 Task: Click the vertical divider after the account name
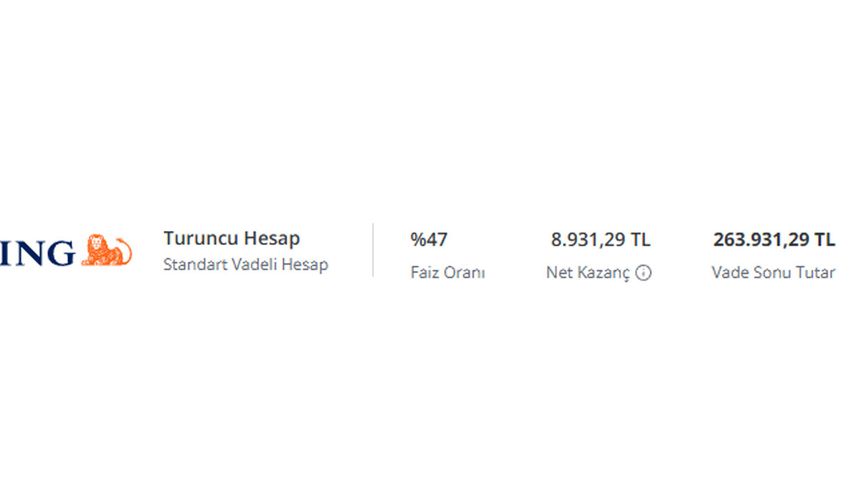coord(373,250)
